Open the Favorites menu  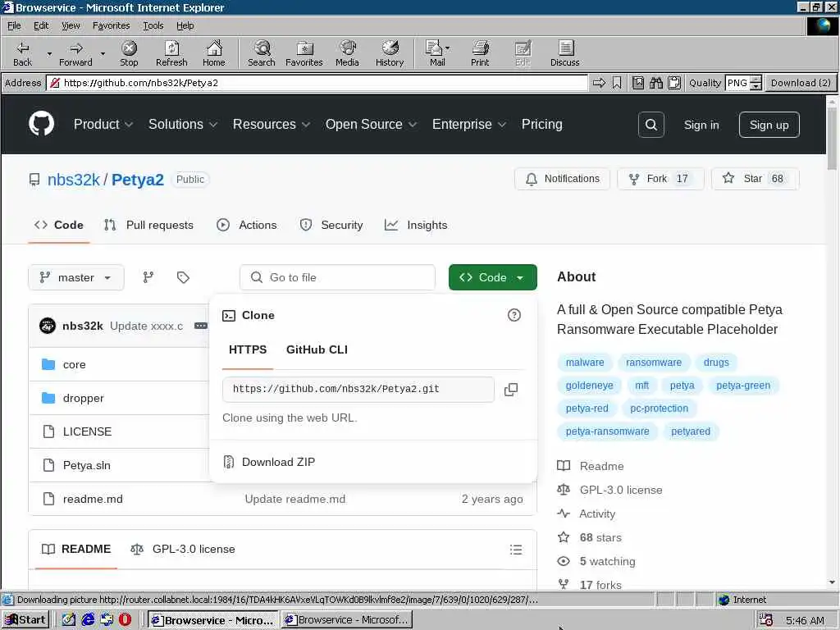pos(111,25)
